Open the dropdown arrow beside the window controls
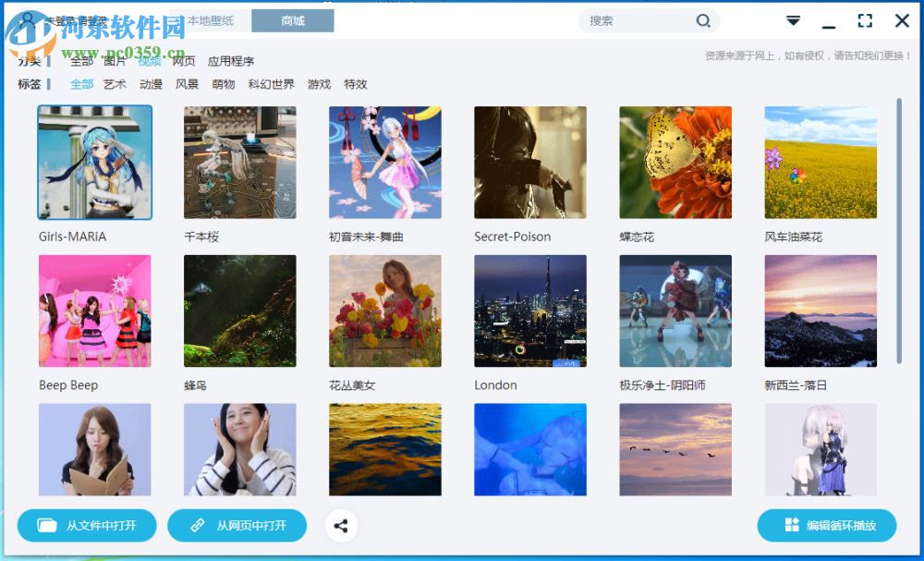Viewport: 924px width, 561px height. tap(793, 19)
